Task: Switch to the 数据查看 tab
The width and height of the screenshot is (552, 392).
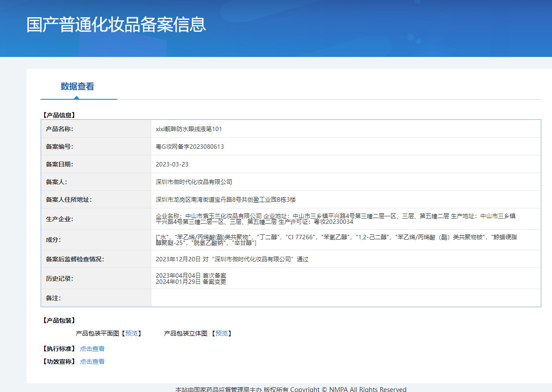Action: pos(77,87)
